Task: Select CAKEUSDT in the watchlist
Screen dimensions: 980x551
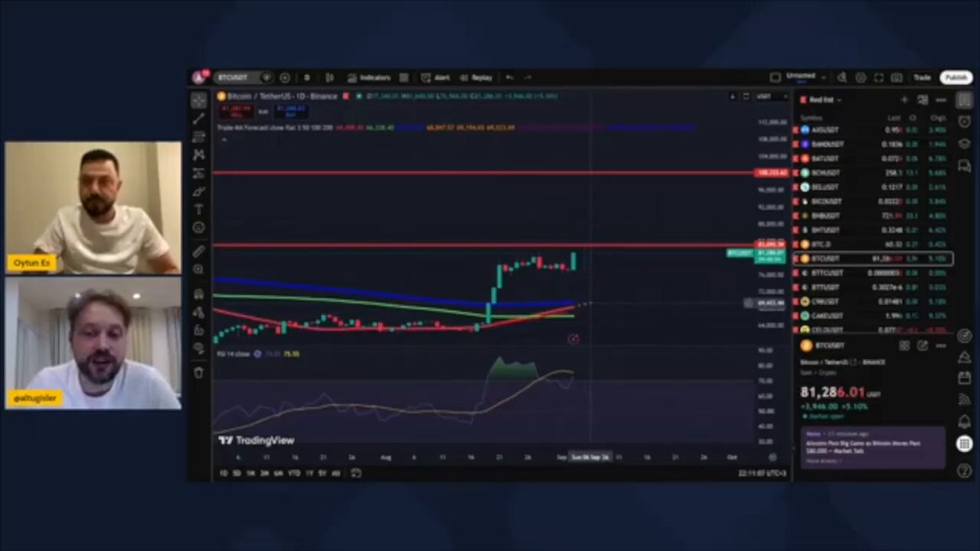Action: pyautogui.click(x=873, y=315)
